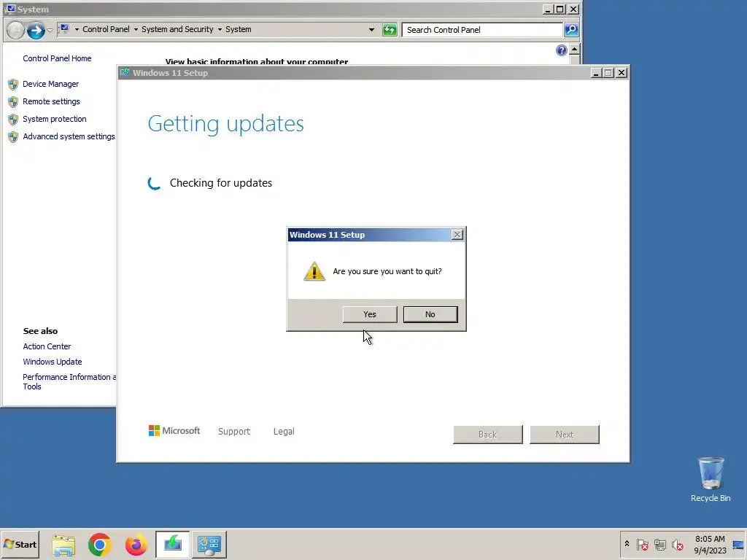
Task: Refresh the System Control Panel page
Action: tap(390, 30)
